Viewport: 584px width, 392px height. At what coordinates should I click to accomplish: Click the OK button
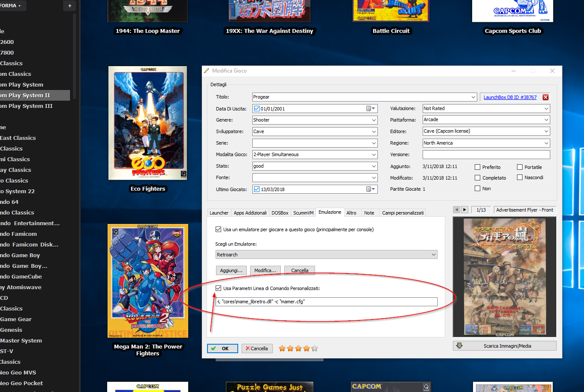(x=222, y=348)
